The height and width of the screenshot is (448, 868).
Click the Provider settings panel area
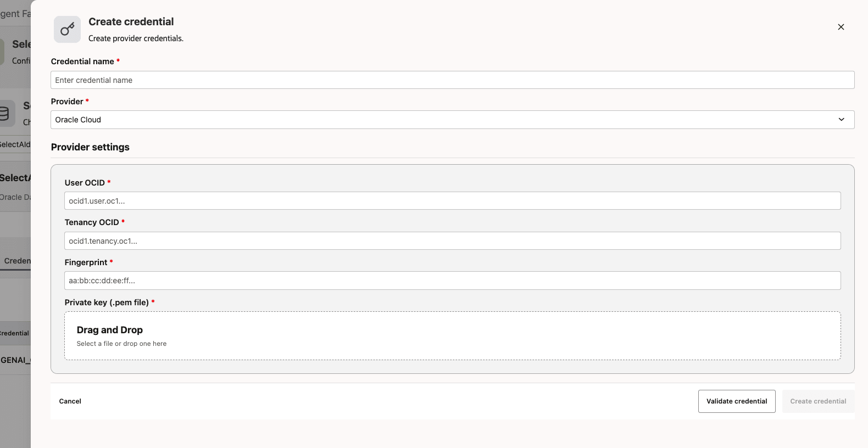453,268
